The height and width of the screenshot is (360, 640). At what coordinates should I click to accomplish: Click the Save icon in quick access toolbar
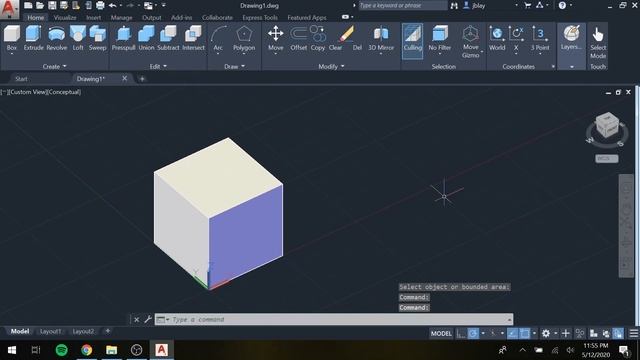pos(52,5)
